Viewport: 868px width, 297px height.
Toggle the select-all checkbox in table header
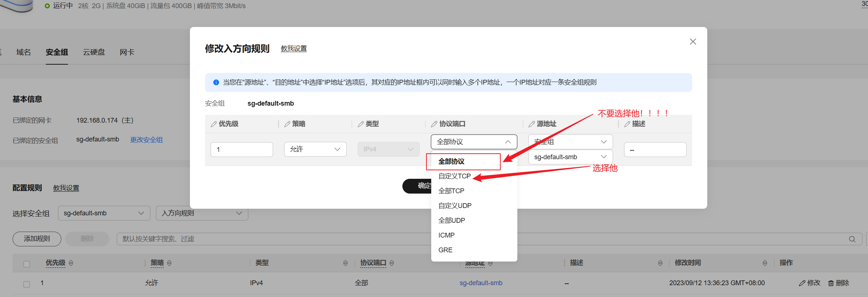(27, 264)
